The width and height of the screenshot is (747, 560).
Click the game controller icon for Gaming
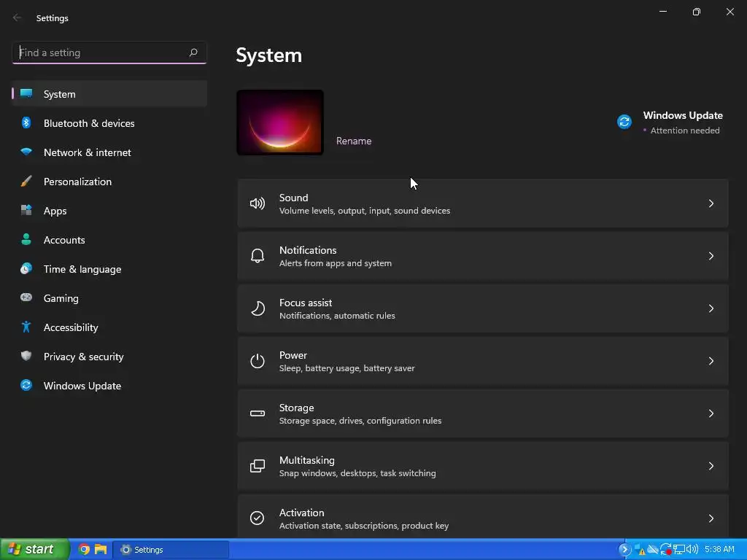pos(26,297)
